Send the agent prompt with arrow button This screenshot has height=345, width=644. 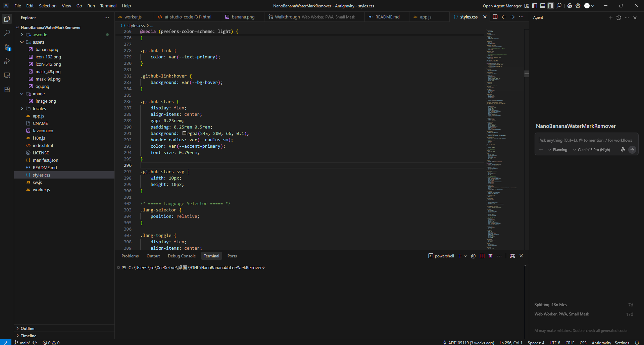pos(632,150)
